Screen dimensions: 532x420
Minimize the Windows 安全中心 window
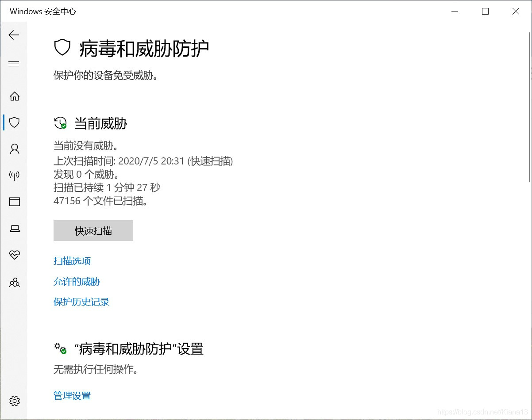click(x=455, y=11)
